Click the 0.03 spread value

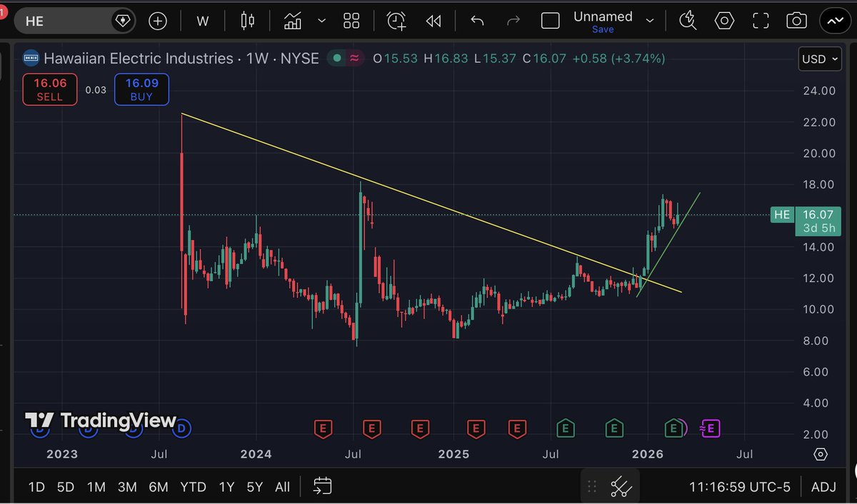[x=95, y=90]
